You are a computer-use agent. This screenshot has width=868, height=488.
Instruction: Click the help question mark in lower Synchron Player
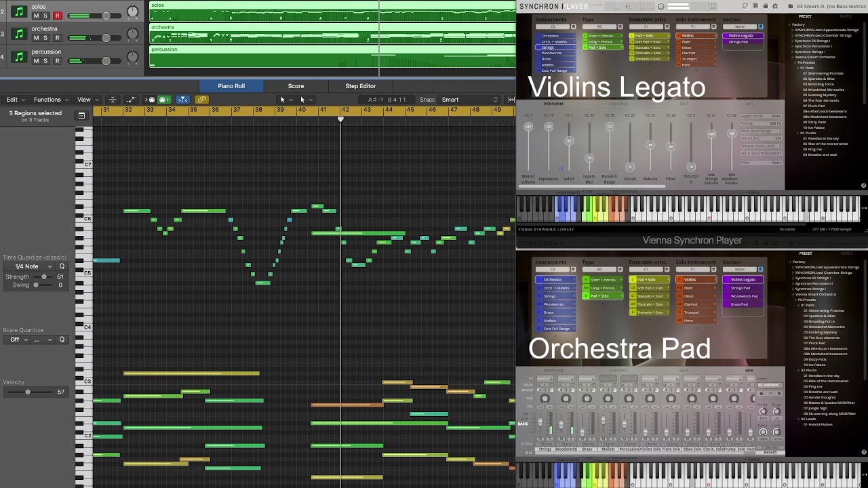pyautogui.click(x=863, y=452)
